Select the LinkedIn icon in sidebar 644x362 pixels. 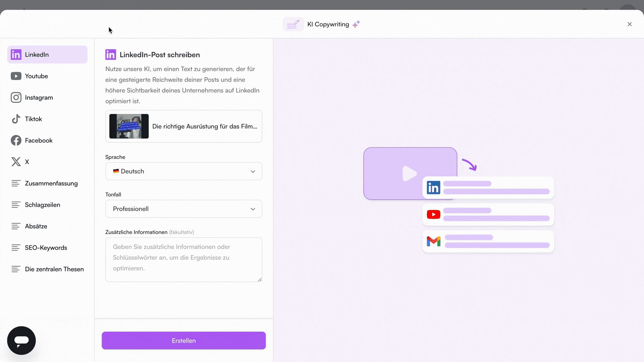point(16,55)
